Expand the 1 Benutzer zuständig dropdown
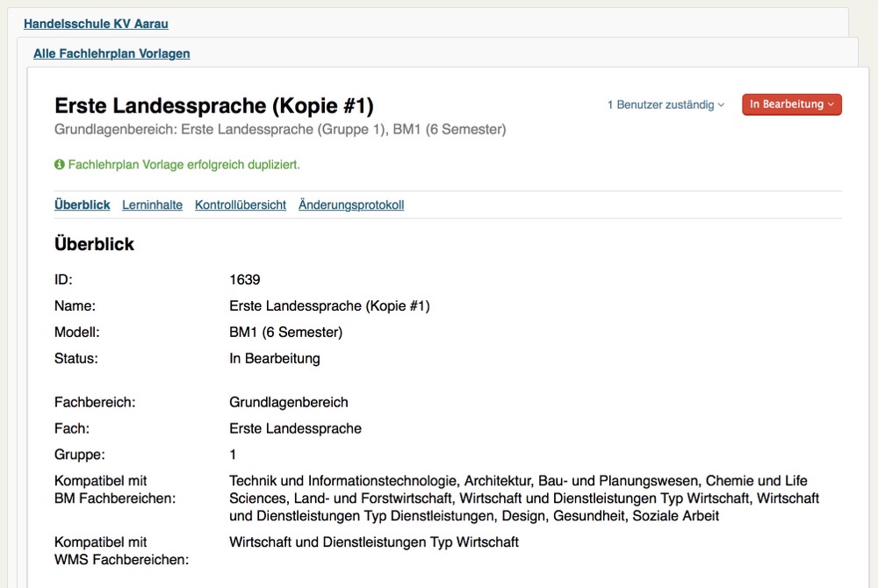This screenshot has height=588, width=878. tap(666, 104)
